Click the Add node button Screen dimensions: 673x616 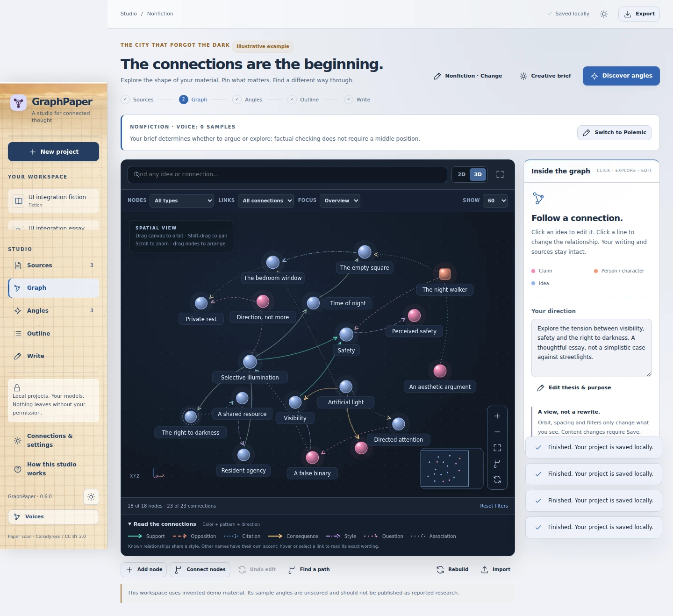(144, 570)
